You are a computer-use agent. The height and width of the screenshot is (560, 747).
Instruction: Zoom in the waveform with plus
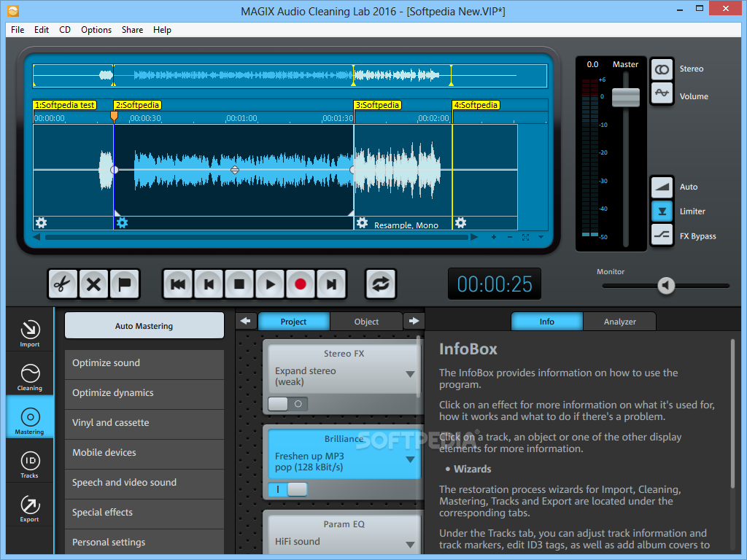494,237
